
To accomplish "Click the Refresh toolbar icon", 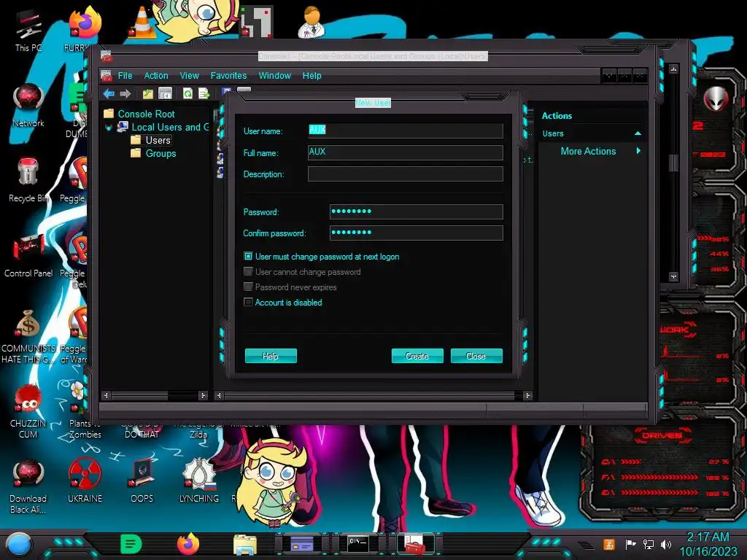I will (x=187, y=94).
